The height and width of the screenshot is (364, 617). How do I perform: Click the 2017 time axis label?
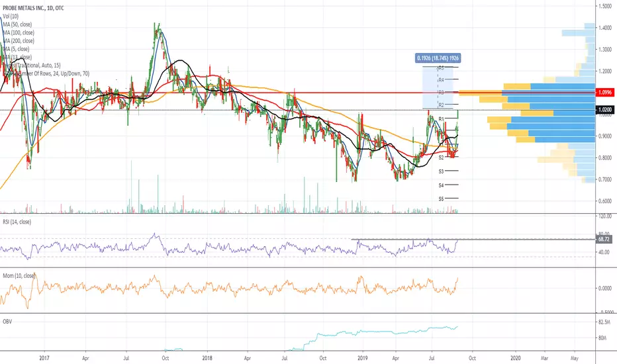point(44,358)
